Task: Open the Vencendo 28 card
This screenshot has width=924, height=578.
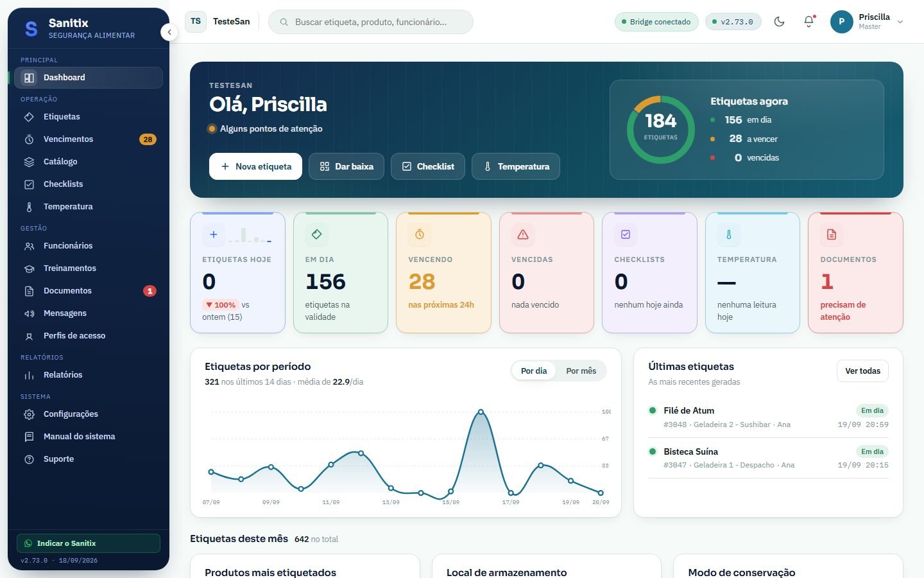Action: coord(443,273)
